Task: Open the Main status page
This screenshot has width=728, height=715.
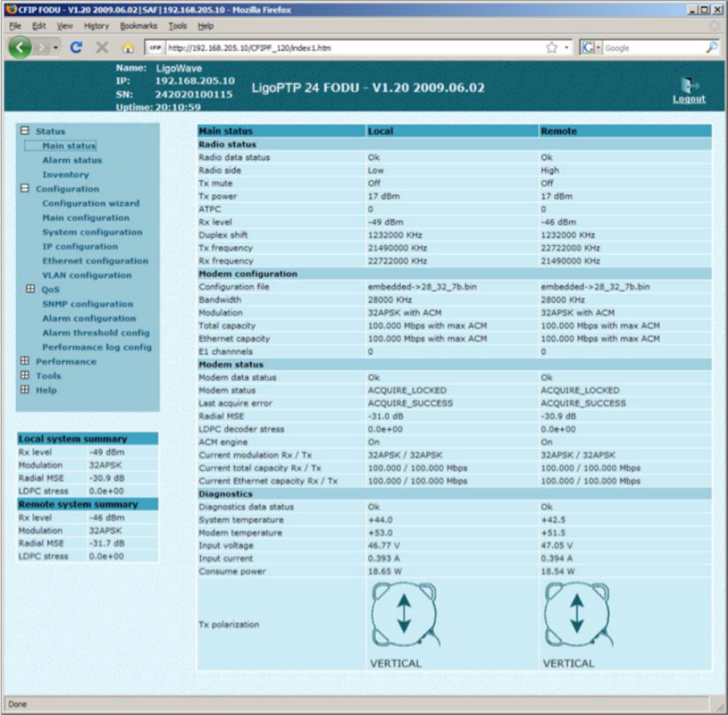Action: (x=69, y=145)
